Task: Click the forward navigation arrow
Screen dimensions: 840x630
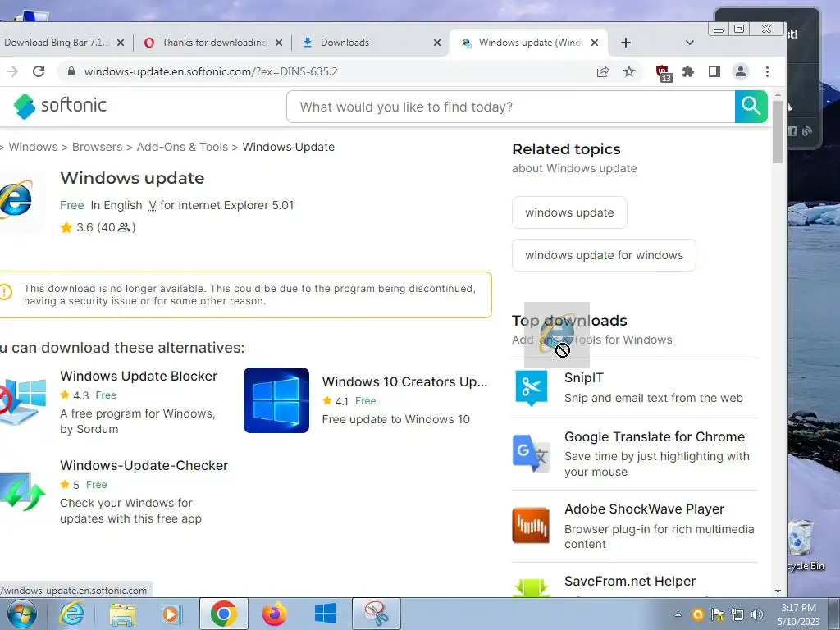Action: 12,71
